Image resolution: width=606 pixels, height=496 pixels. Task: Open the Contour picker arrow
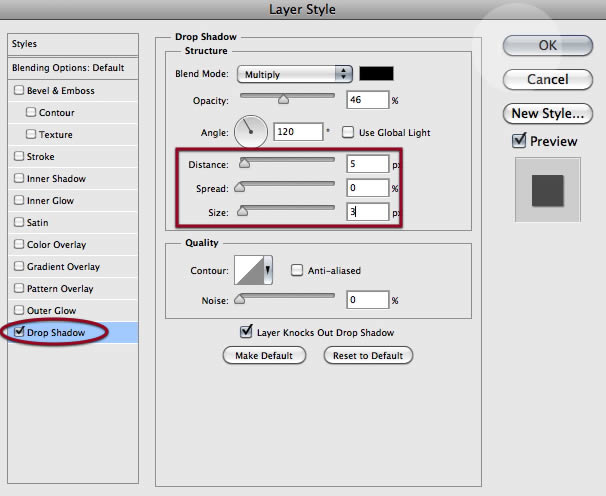pyautogui.click(x=268, y=270)
